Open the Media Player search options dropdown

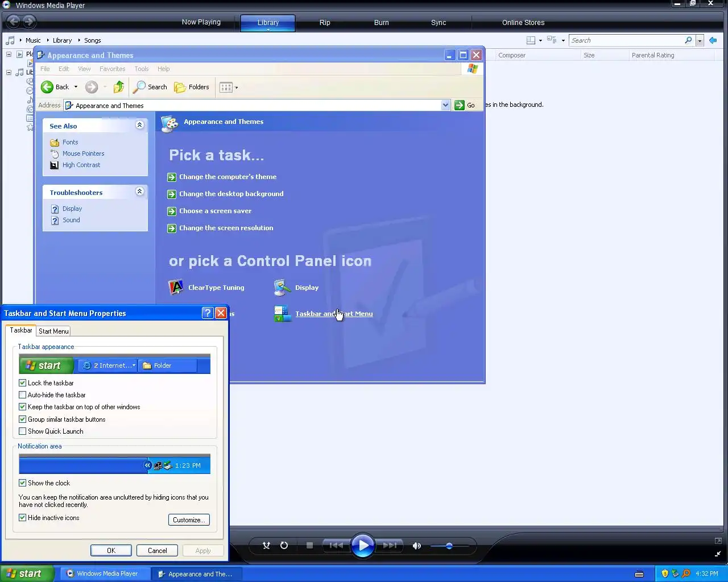pos(700,40)
